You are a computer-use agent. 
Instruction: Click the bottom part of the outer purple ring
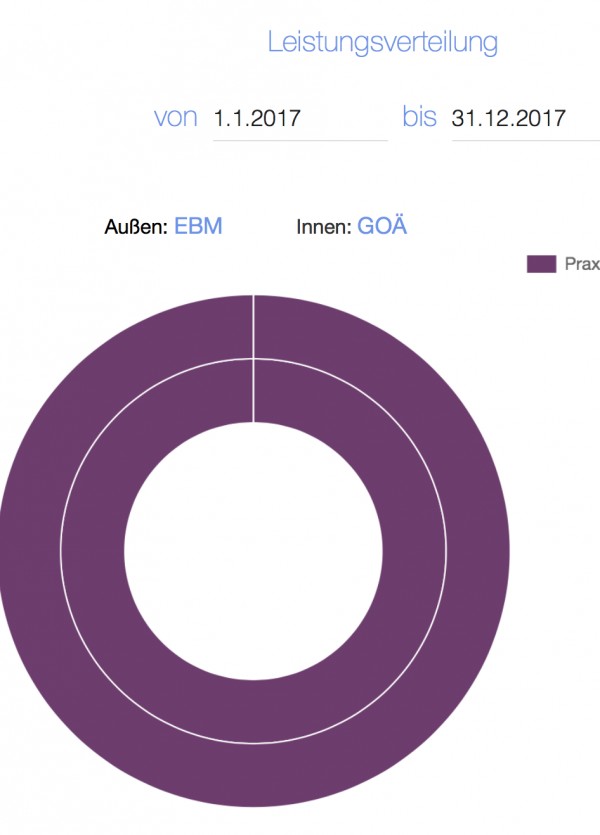point(253,775)
